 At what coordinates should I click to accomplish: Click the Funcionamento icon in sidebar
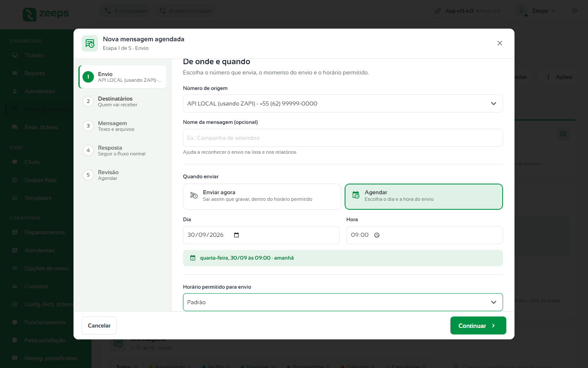coord(15,322)
